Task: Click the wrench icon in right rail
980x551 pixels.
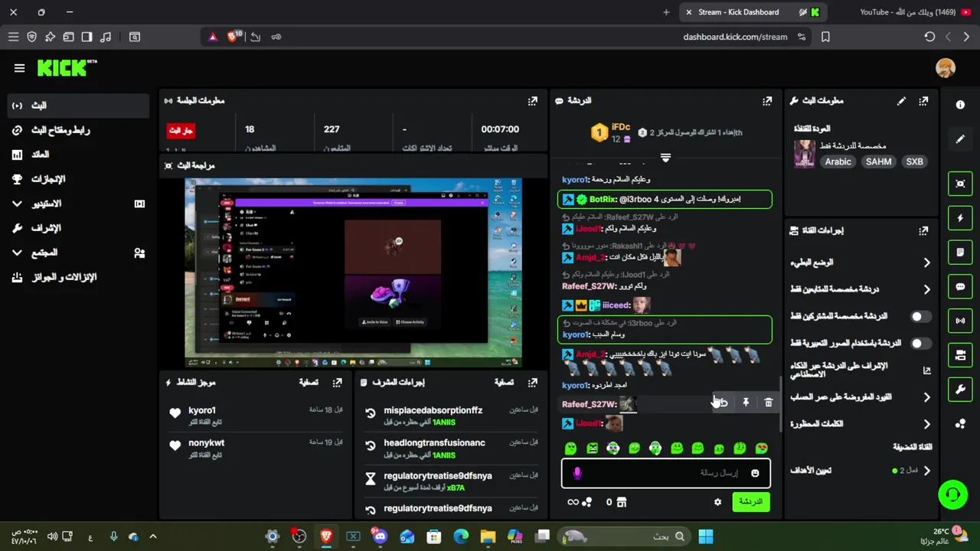Action: click(960, 389)
